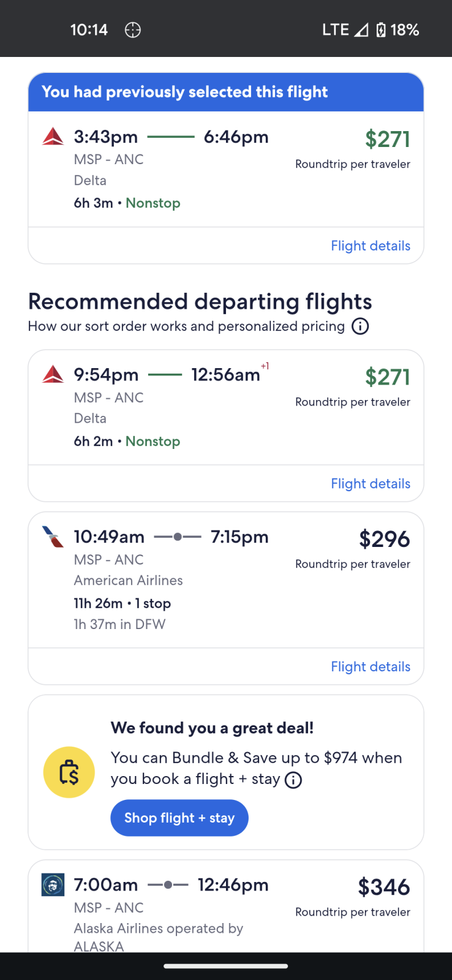Tap the 'You had previously selected this flight' banner
Image resolution: width=452 pixels, height=980 pixels.
tap(226, 92)
